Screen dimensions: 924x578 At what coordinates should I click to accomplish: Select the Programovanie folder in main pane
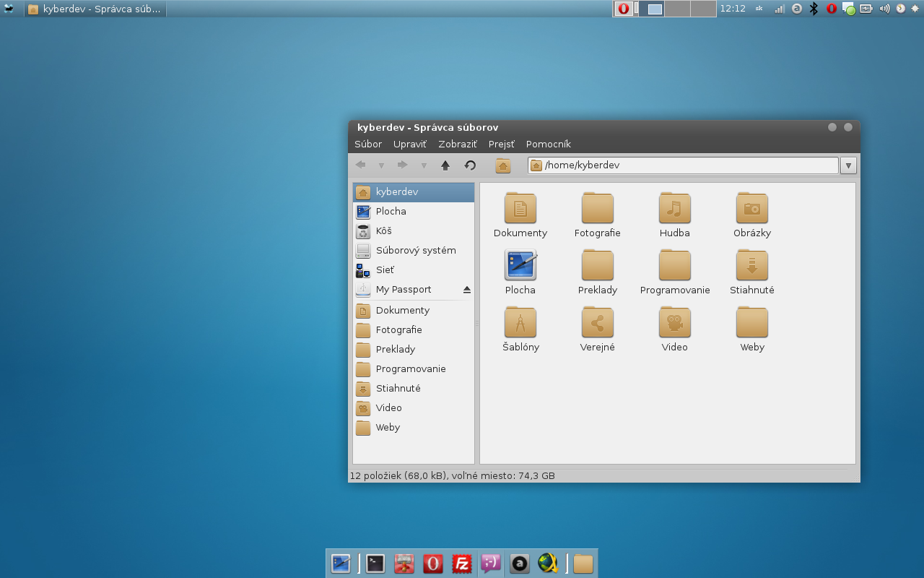pyautogui.click(x=675, y=272)
